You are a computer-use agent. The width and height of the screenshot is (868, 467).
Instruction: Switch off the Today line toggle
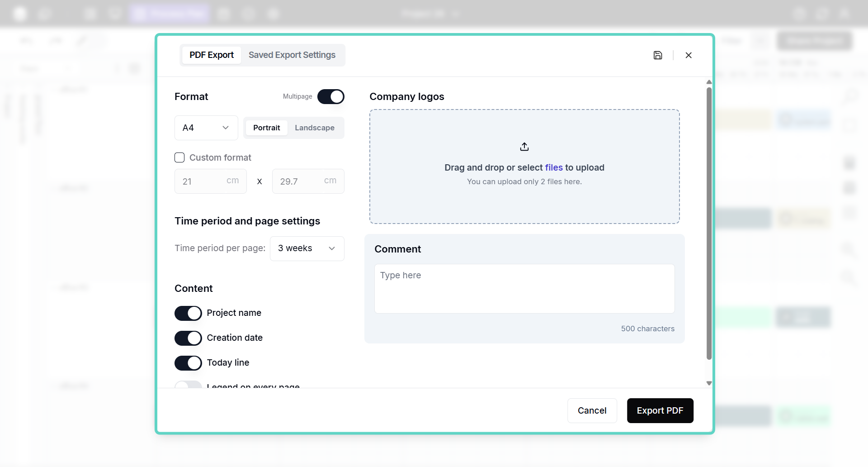[x=188, y=363]
